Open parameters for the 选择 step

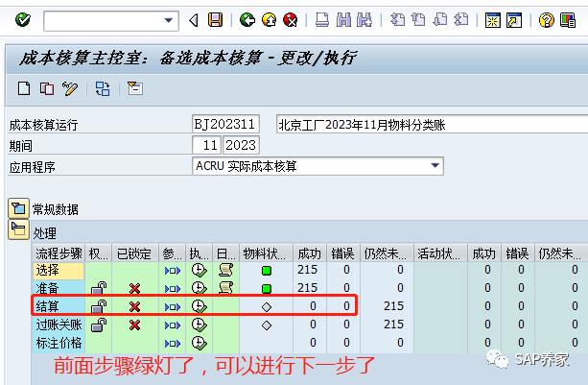(173, 270)
